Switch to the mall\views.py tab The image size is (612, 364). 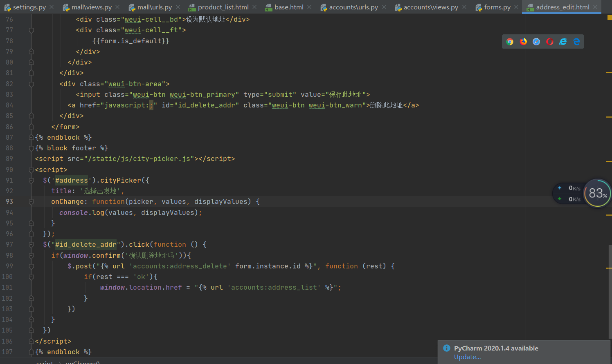pos(92,7)
